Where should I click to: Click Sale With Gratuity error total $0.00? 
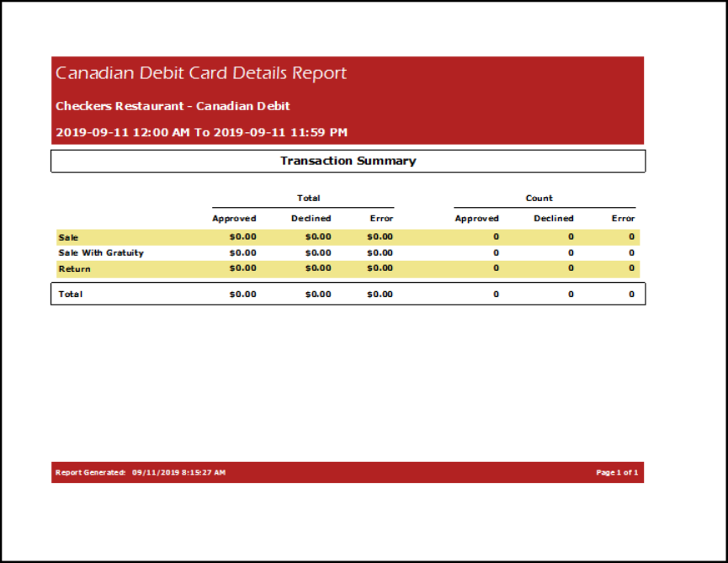coord(380,253)
